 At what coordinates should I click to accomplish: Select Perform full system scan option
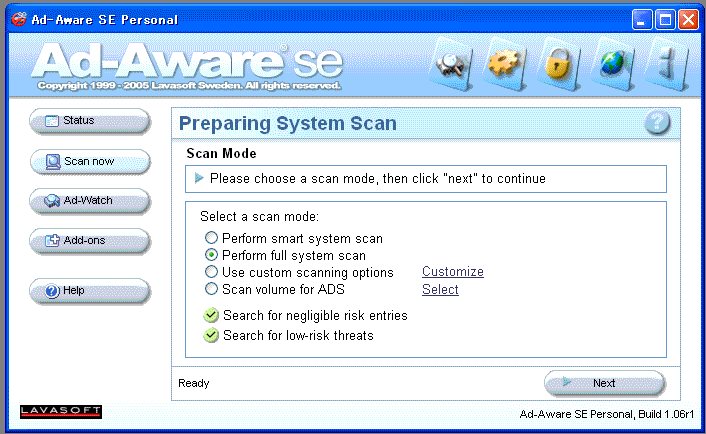pyautogui.click(x=211, y=256)
